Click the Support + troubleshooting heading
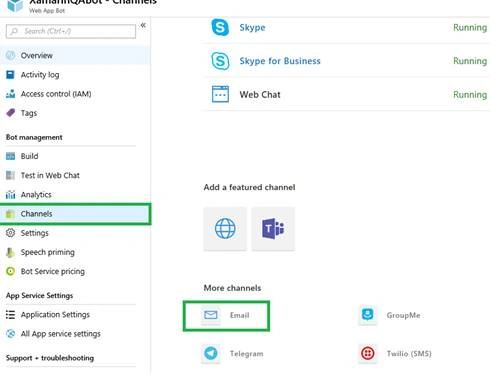 coord(50,358)
